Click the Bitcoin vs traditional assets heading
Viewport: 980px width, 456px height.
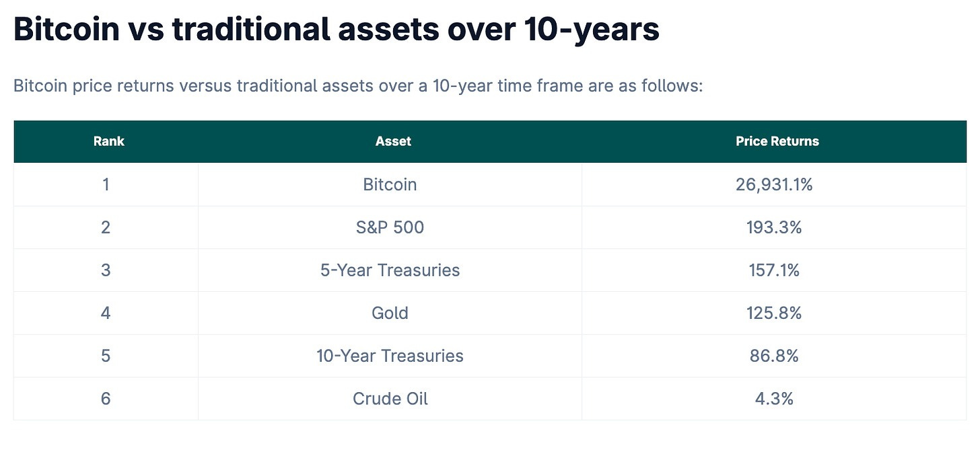336,29
